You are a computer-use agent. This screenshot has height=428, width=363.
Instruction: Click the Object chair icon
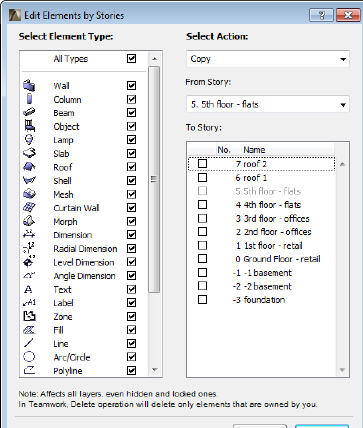point(29,126)
